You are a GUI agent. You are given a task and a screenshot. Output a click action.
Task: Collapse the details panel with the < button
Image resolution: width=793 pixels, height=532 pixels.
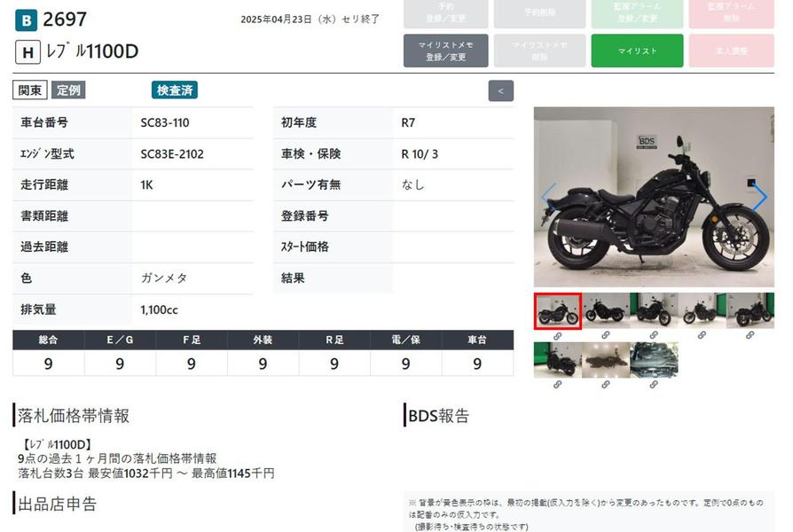[500, 90]
